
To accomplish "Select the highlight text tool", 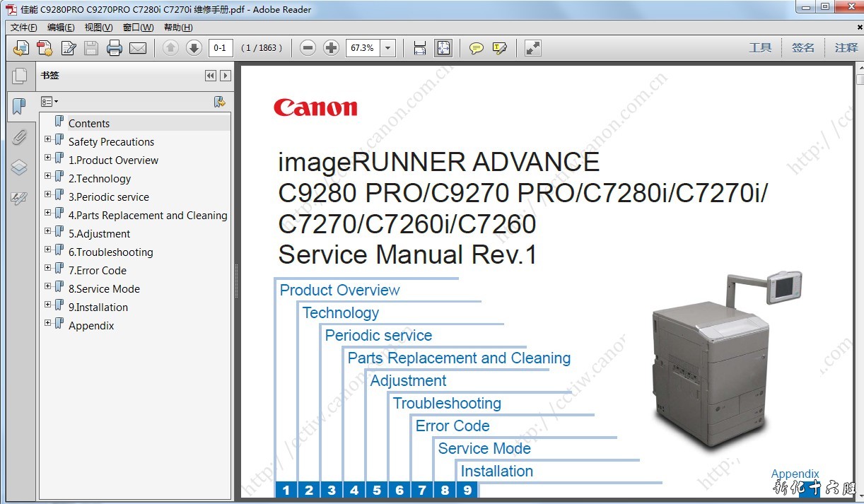I will coord(500,48).
